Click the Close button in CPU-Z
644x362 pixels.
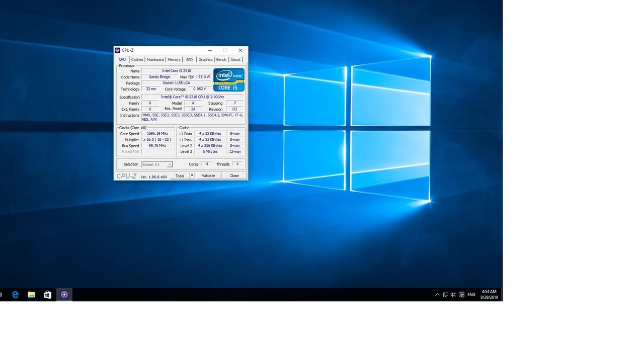click(234, 176)
